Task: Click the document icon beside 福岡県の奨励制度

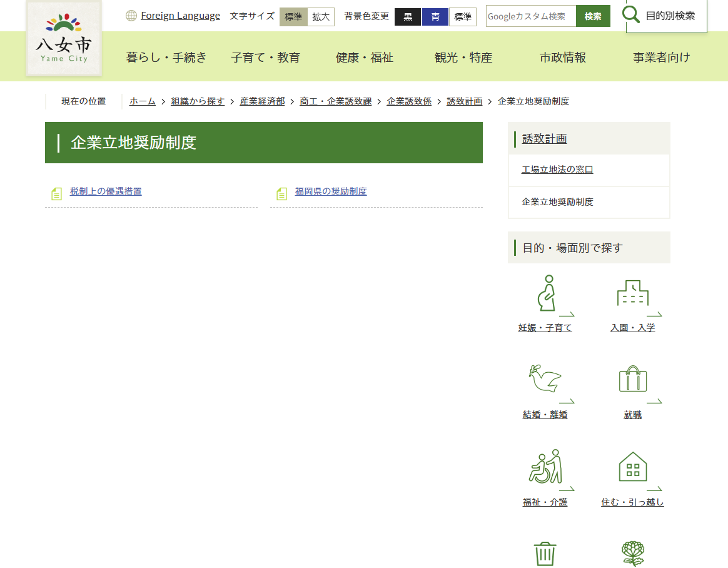Action: pos(281,194)
